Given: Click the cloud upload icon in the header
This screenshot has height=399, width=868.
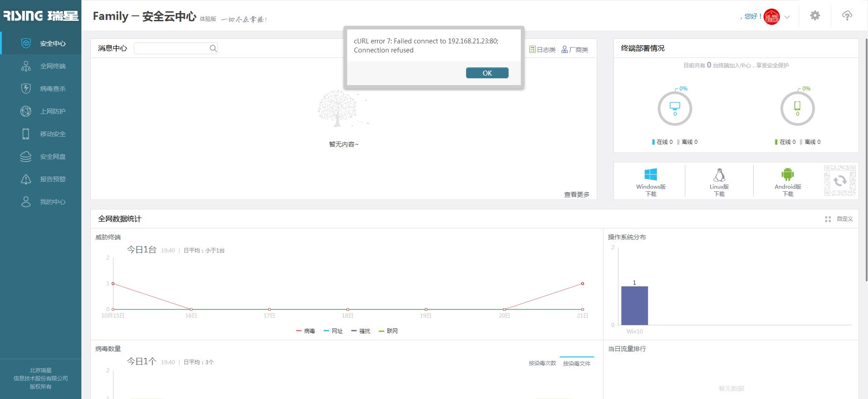Looking at the screenshot, I should (847, 16).
